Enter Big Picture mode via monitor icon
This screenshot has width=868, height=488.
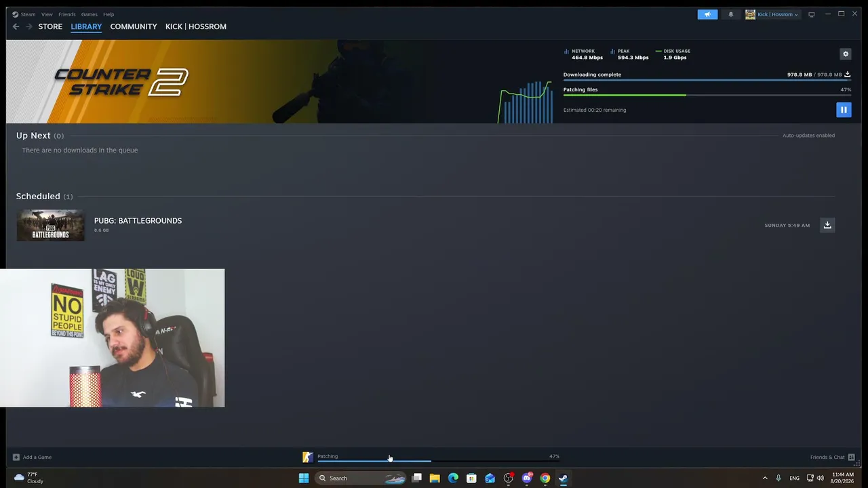click(x=812, y=14)
